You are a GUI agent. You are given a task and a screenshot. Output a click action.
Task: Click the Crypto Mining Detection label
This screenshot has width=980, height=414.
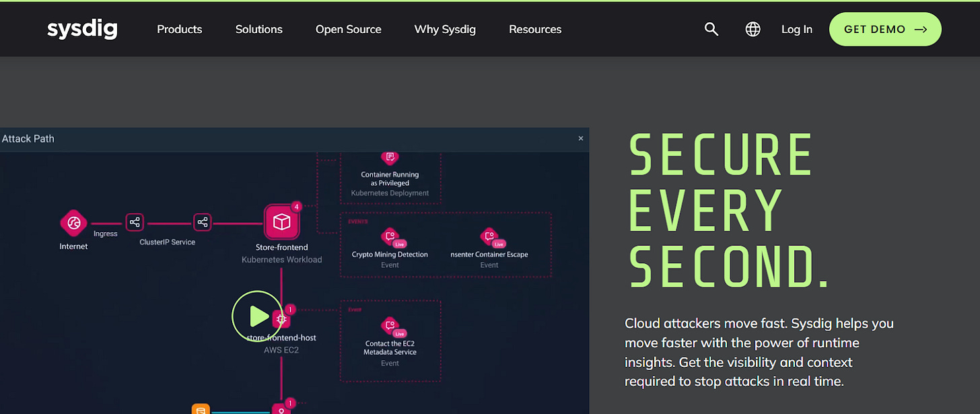tap(390, 254)
